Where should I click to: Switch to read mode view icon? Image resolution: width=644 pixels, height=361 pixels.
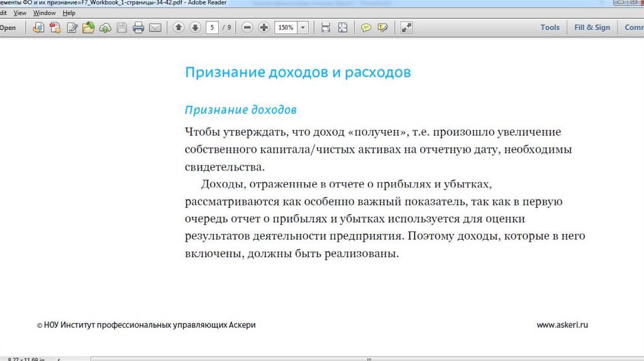pos(406,28)
